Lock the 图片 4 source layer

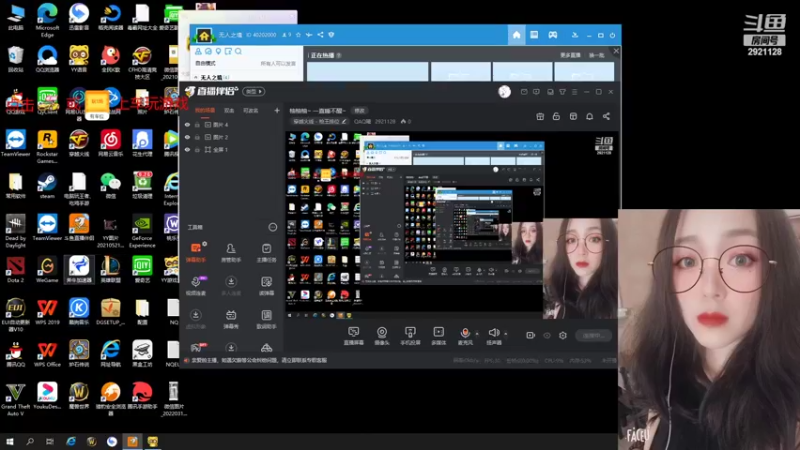click(x=197, y=124)
